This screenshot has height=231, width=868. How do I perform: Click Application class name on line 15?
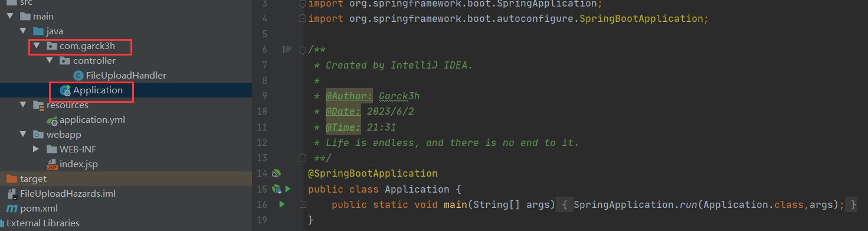pyautogui.click(x=417, y=189)
